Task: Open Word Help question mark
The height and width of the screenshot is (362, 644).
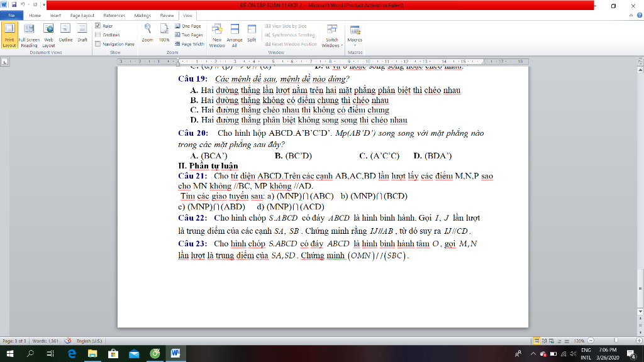Action: click(x=640, y=15)
